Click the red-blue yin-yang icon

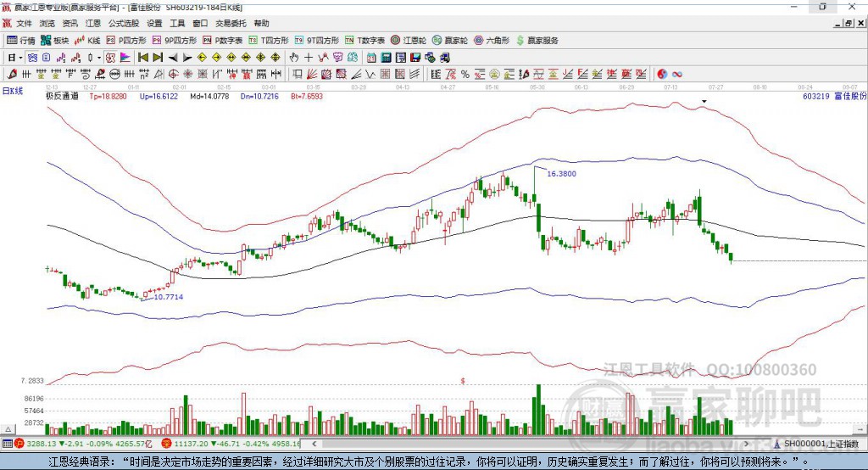(662, 75)
